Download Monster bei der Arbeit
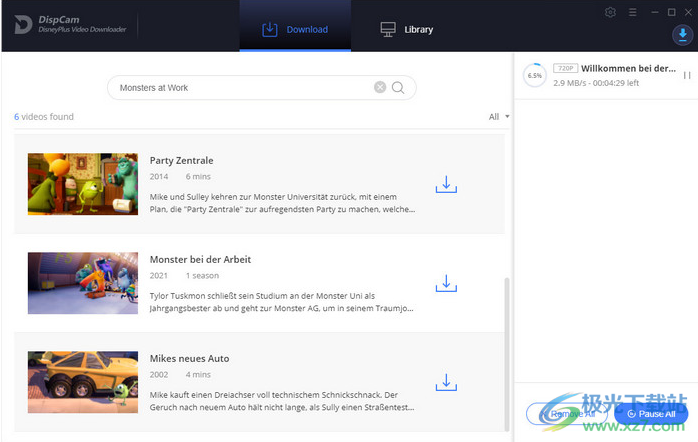This screenshot has width=698, height=442. (446, 283)
